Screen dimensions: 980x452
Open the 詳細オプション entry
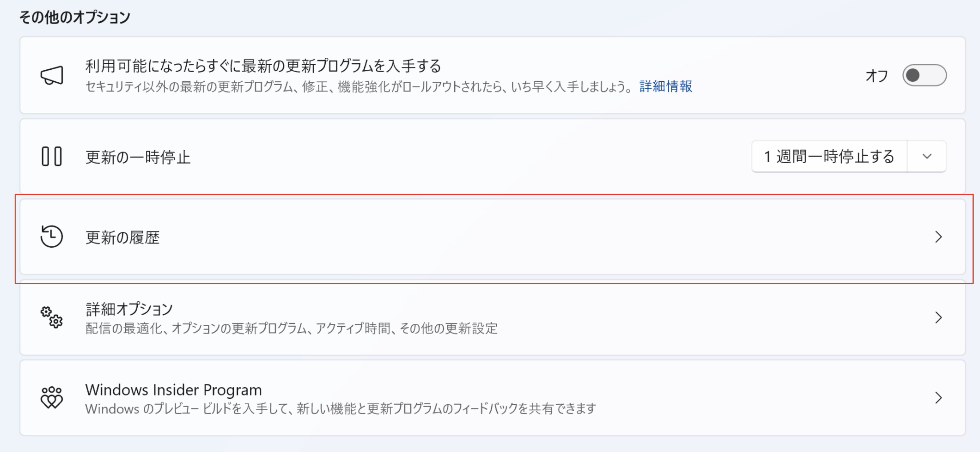129,309
